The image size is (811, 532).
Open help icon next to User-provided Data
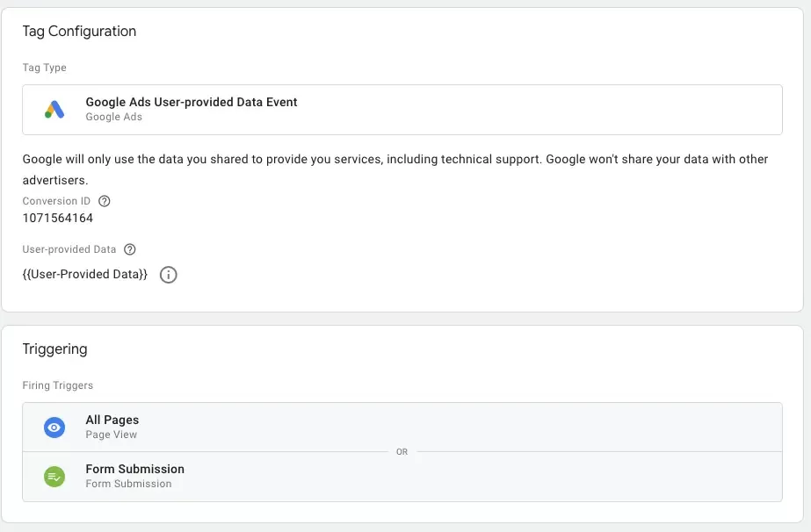[130, 249]
